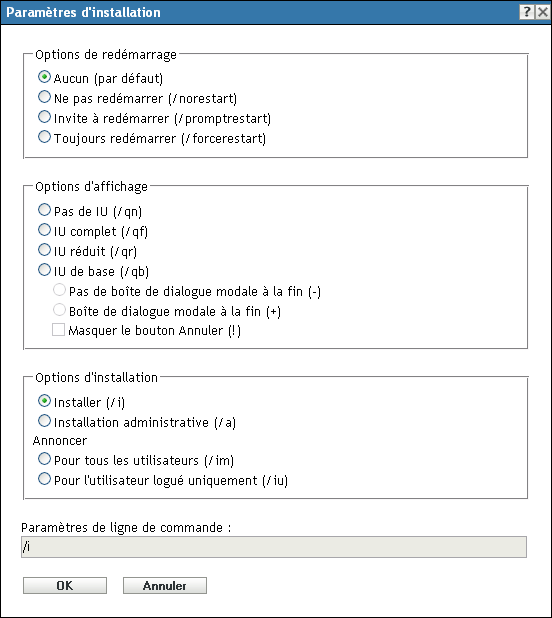Viewport: 552px width, 618px height.
Task: Click the command line parameters field
Action: pyautogui.click(x=274, y=547)
